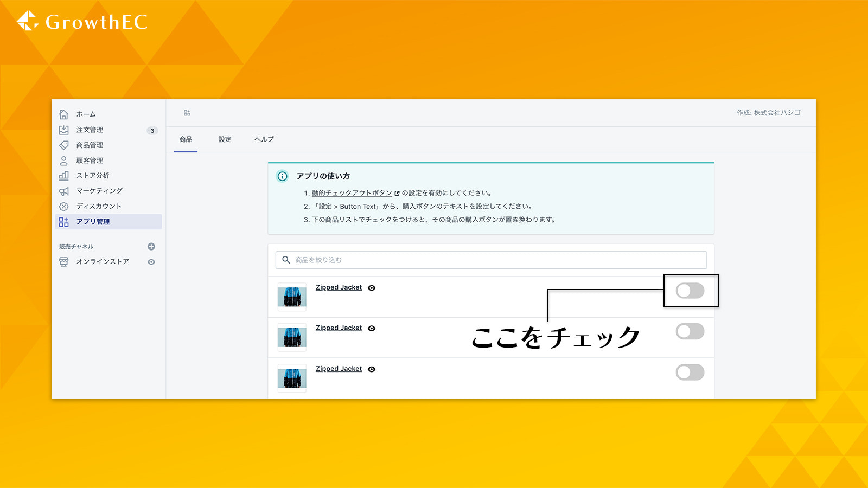
Task: Select アプリ管理 in the sidebar
Action: pos(108,222)
